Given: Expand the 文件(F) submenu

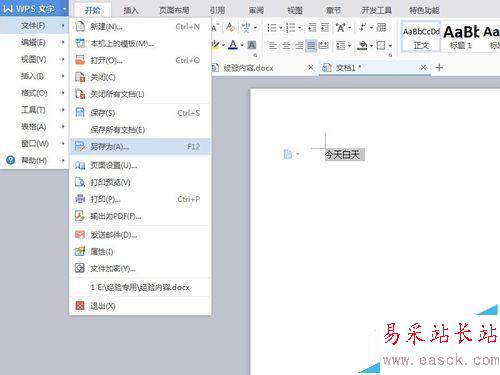Looking at the screenshot, I should [x=34, y=26].
